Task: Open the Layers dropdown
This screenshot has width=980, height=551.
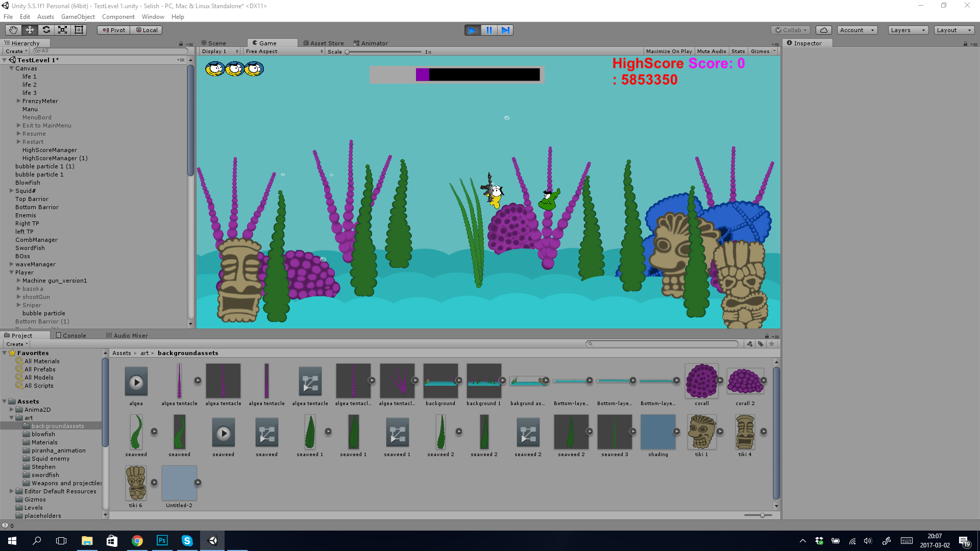Action: click(x=908, y=30)
